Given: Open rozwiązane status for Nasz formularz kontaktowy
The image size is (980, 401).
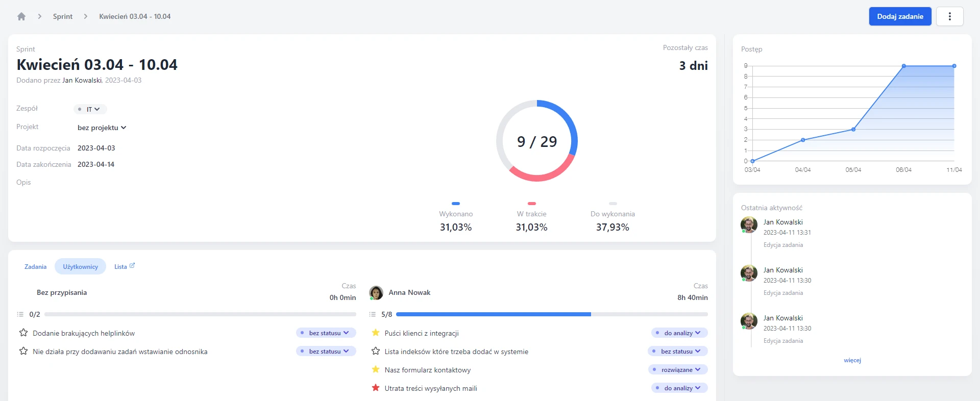Looking at the screenshot, I should click(x=678, y=369).
